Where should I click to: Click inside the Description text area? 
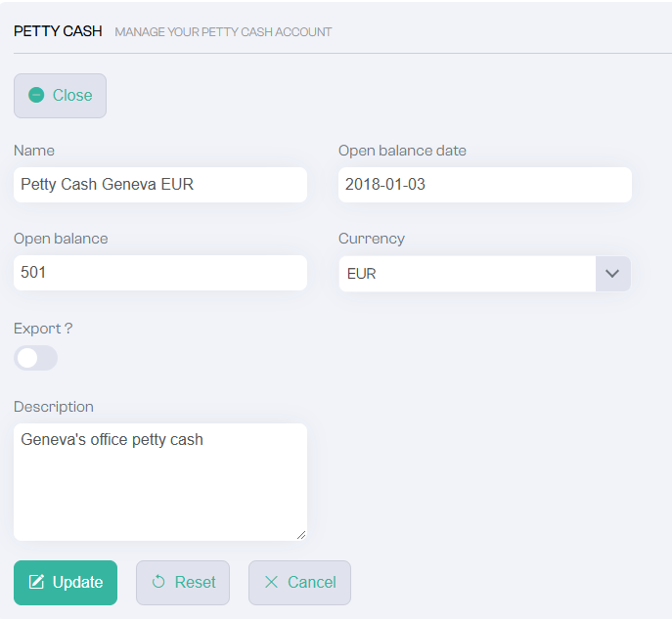click(x=160, y=482)
